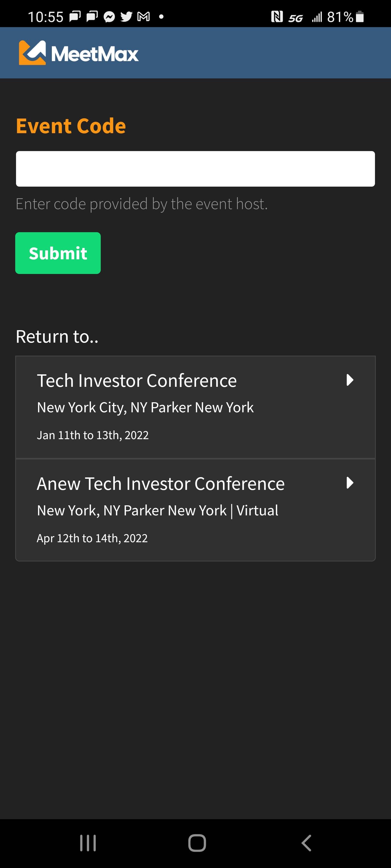
Task: Tap the battery status icon
Action: (360, 17)
